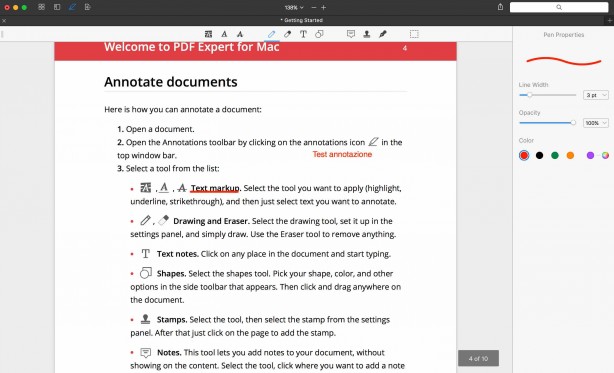Viewport: 614px width, 373px height.
Task: Click the annotations pen icon within step 2
Action: [373, 141]
